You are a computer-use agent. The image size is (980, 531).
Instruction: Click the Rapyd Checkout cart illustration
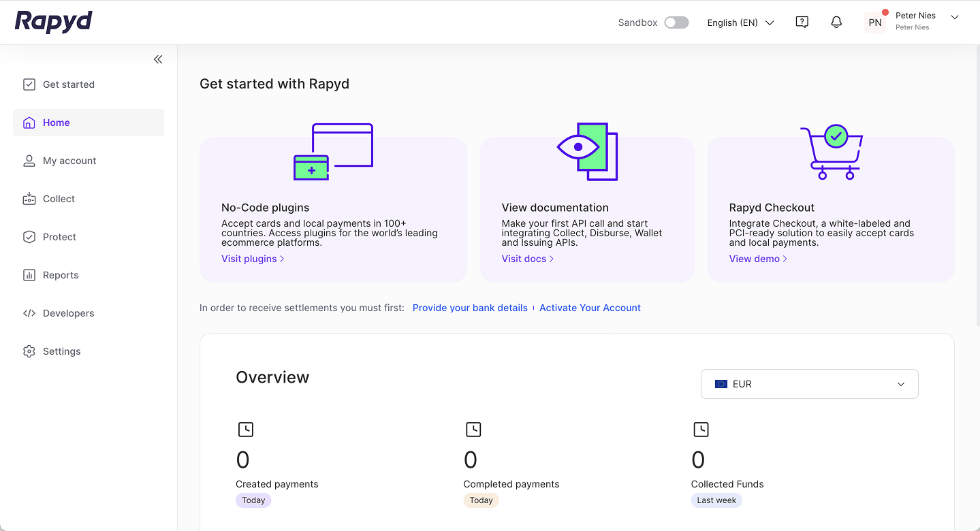tap(831, 152)
